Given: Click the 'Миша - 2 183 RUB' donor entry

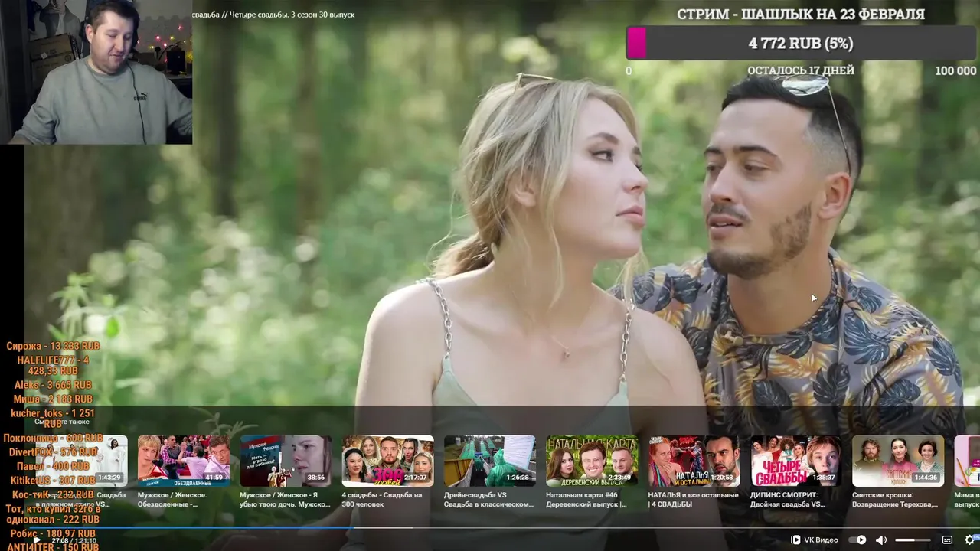Looking at the screenshot, I should click(53, 399).
